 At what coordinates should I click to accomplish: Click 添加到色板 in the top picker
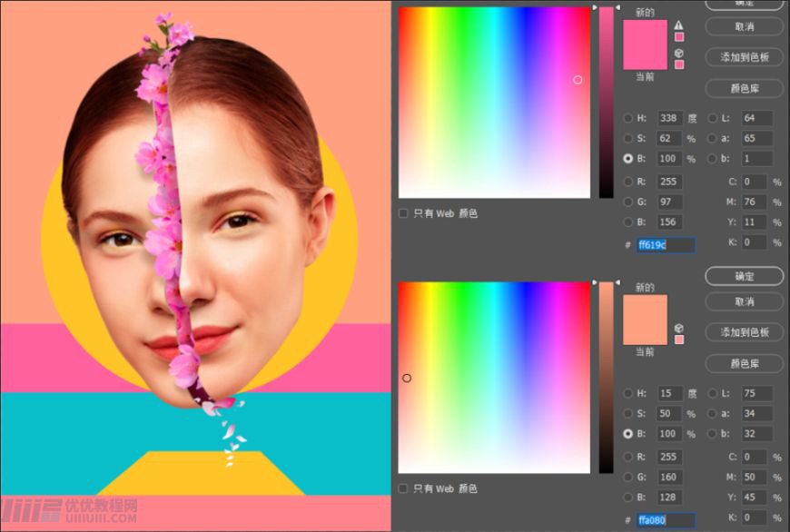click(x=743, y=58)
